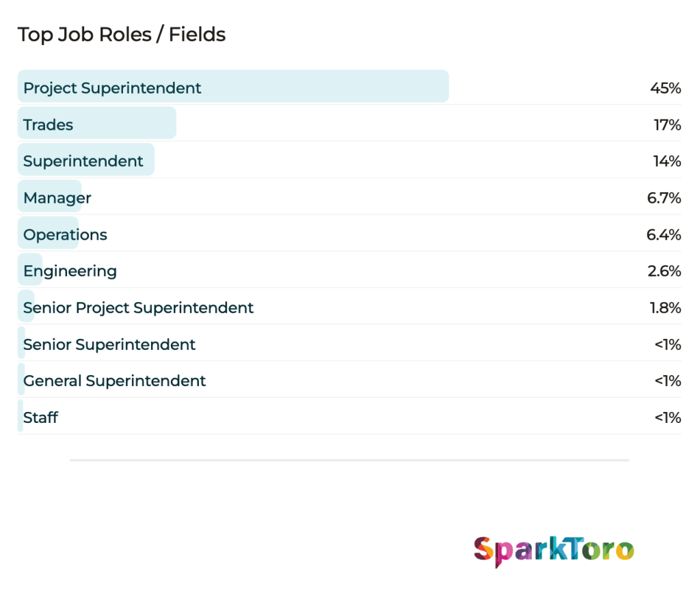Viewport: 700px width, 591px height.
Task: Select the 14% percentage value
Action: point(667,161)
